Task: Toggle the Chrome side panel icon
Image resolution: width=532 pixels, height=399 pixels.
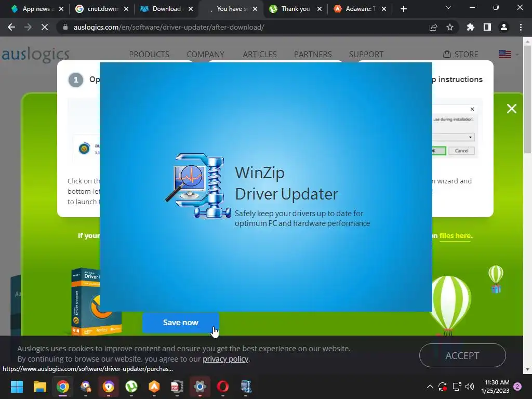Action: pyautogui.click(x=487, y=27)
